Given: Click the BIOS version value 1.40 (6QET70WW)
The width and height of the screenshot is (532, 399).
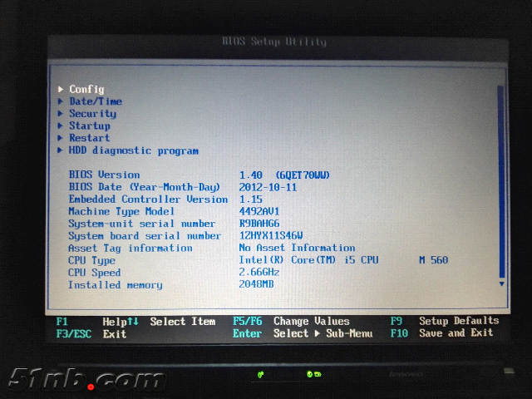Looking at the screenshot, I should tap(284, 175).
